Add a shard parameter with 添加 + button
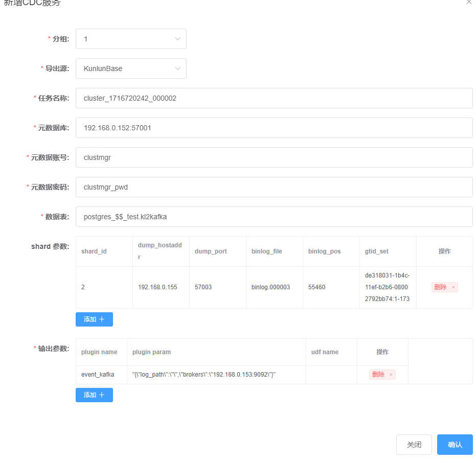 (x=94, y=319)
